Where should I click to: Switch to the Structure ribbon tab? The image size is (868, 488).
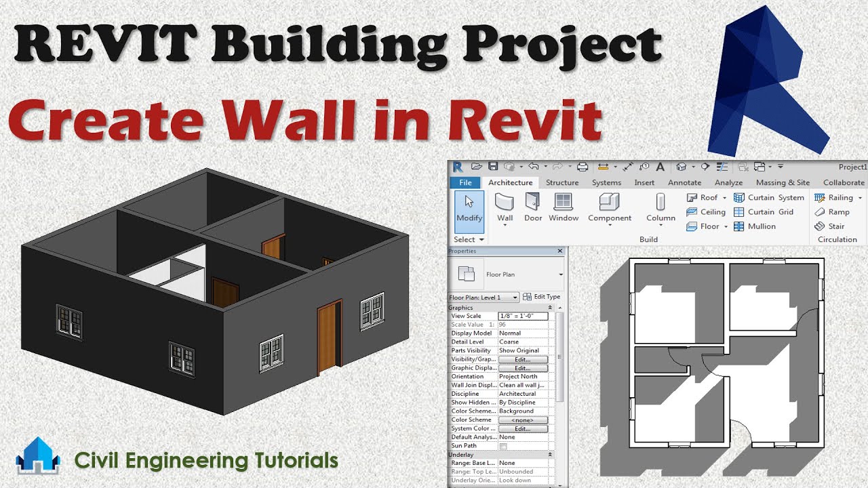pos(562,182)
